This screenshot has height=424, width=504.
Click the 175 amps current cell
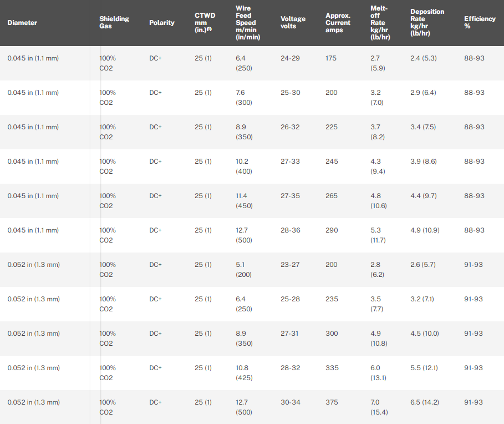pyautogui.click(x=331, y=58)
